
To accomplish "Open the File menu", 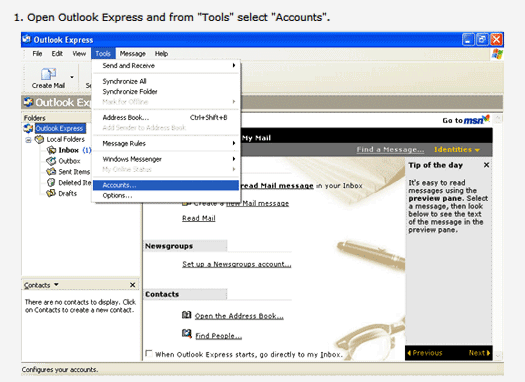I will [x=37, y=54].
